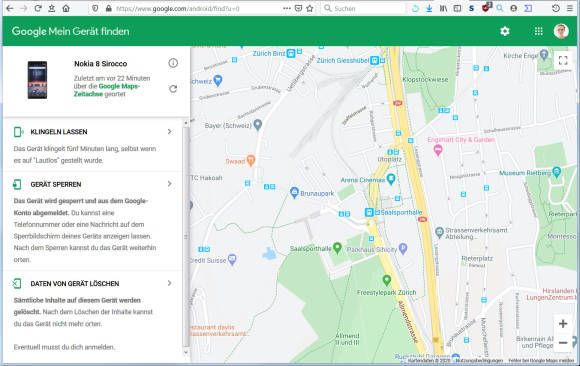Refresh the device location
This screenshot has height=366, width=580.
[x=173, y=89]
